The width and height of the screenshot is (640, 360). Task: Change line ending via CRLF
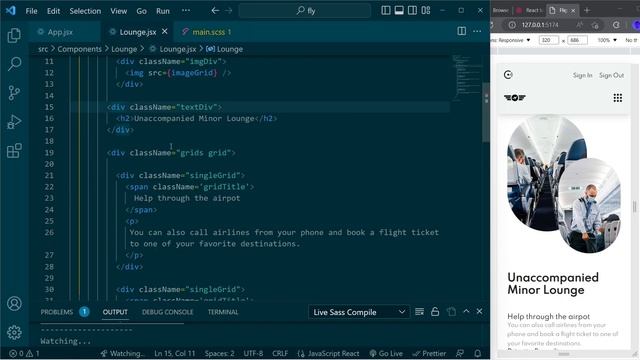[x=280, y=353]
